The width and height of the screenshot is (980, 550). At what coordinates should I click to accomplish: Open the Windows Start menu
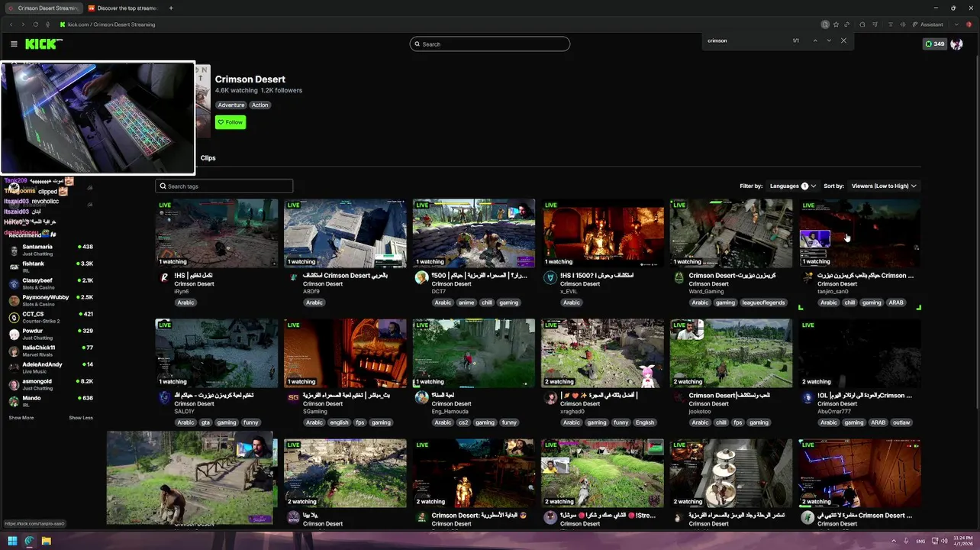[13, 541]
